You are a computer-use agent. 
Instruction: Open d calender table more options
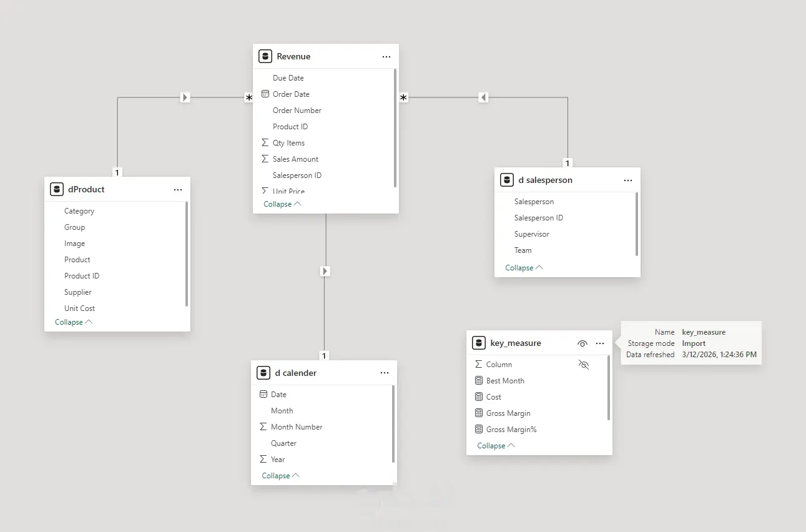(385, 373)
